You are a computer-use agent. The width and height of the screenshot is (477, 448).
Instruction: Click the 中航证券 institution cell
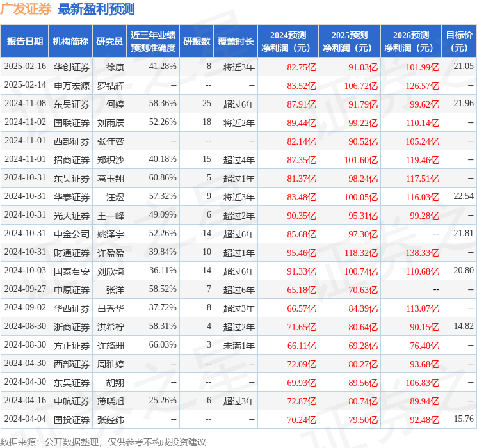(x=72, y=401)
